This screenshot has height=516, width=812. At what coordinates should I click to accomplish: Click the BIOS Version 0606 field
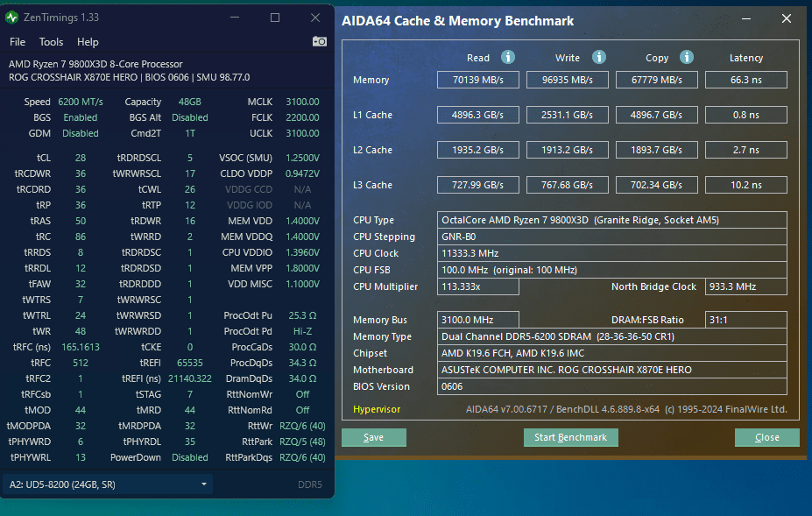coord(612,386)
